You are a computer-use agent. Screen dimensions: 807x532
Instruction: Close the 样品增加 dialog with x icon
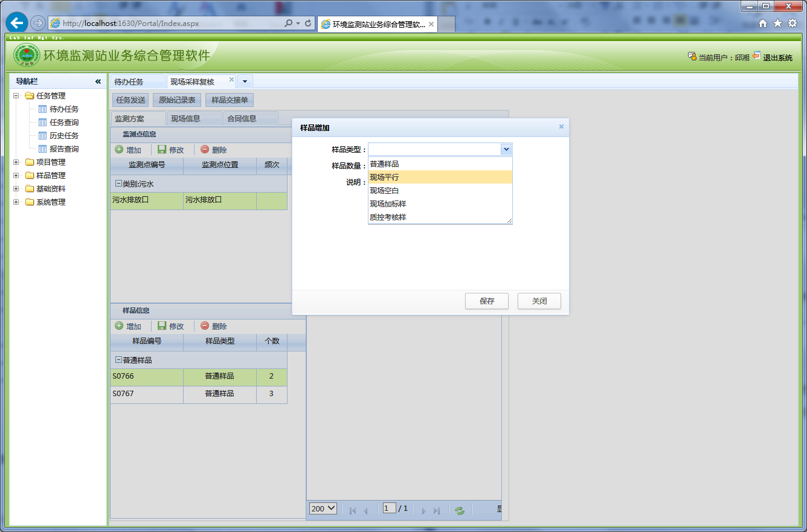click(561, 127)
